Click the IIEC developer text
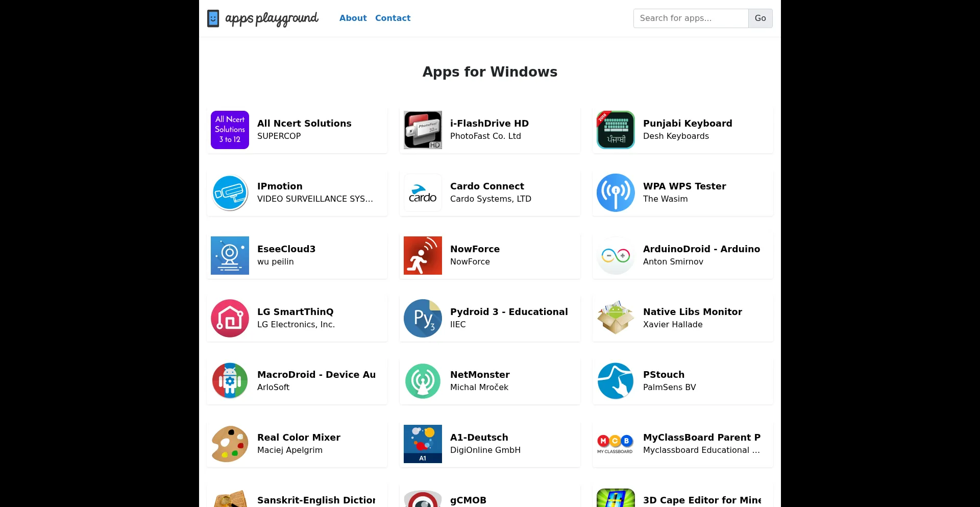The width and height of the screenshot is (980, 507). click(458, 325)
